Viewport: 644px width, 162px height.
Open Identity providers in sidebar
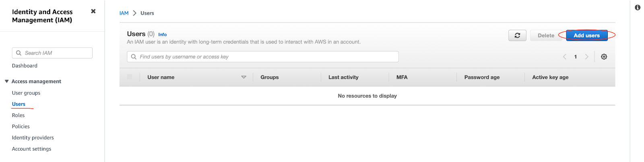[33, 137]
